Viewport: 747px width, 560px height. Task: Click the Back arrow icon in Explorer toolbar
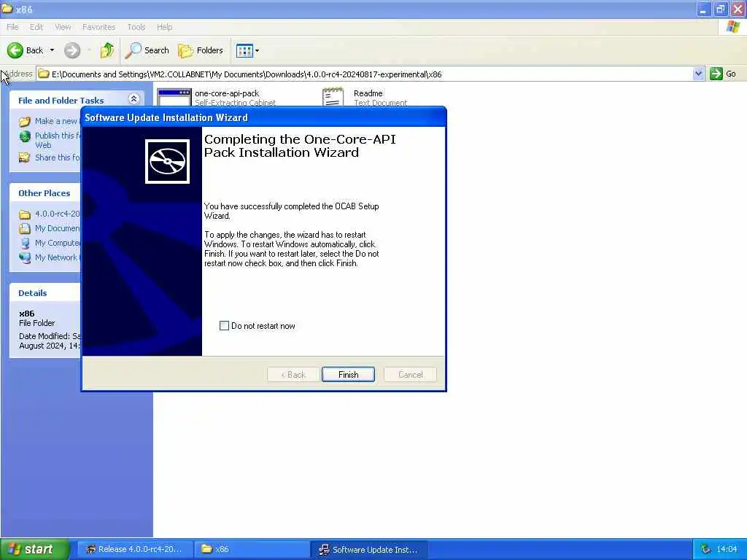point(15,50)
